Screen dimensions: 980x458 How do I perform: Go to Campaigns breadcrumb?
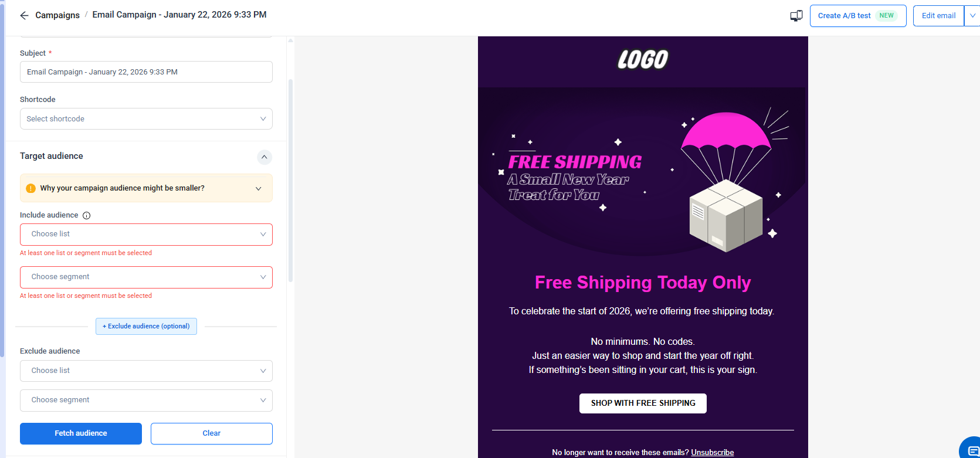(57, 15)
